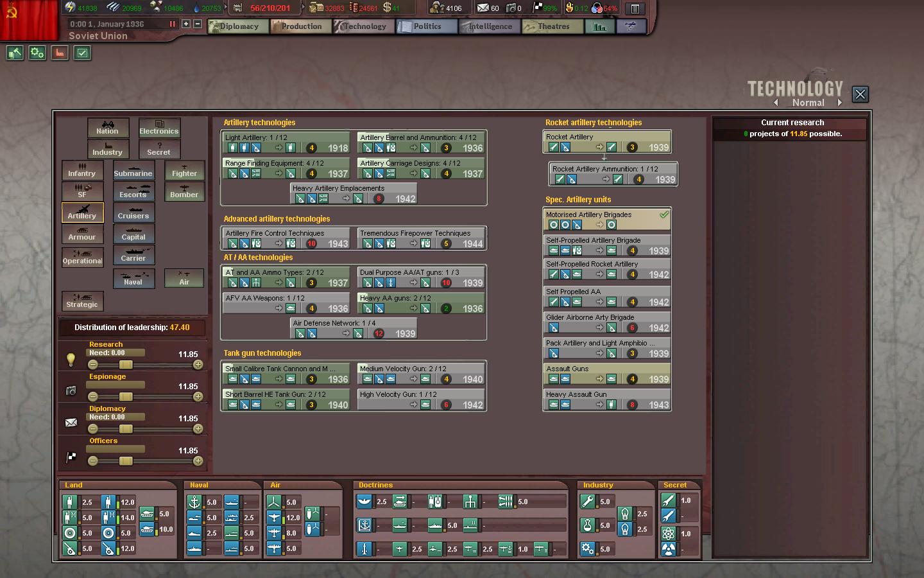The width and height of the screenshot is (924, 578).
Task: Open the main menu icon at top right
Action: click(635, 8)
